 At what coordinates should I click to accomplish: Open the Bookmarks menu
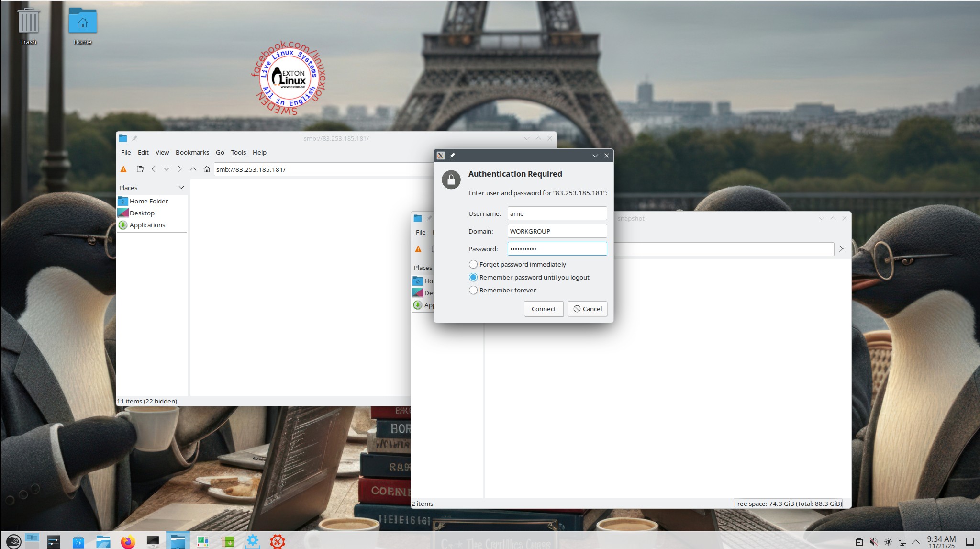click(x=192, y=152)
